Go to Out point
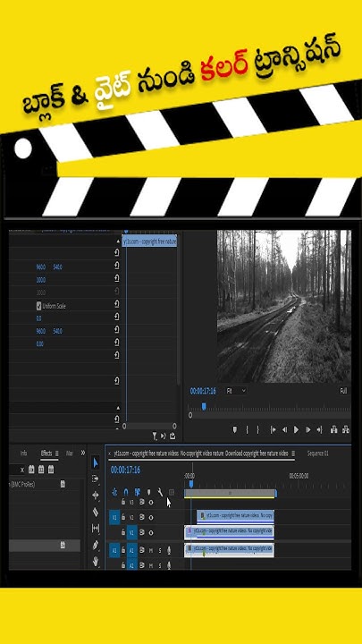 click(x=319, y=429)
